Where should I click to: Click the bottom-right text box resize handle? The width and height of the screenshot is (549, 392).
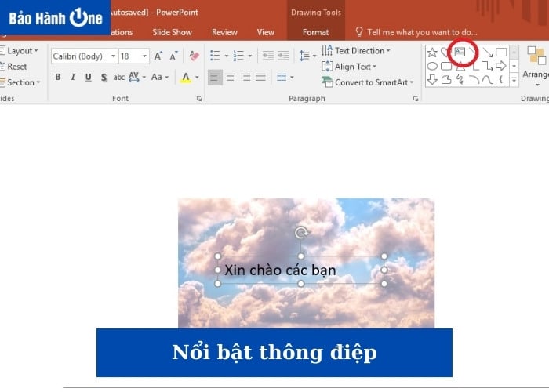coord(384,284)
